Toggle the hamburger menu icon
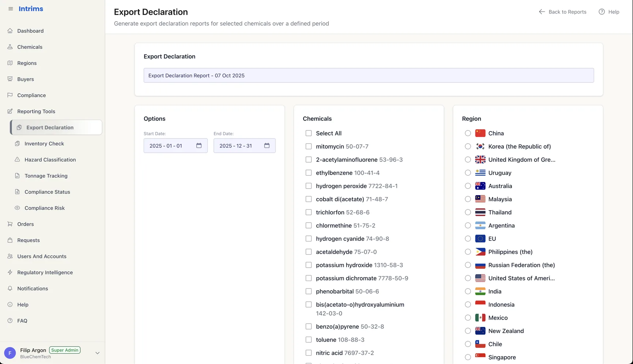The width and height of the screenshot is (633, 364). click(x=11, y=9)
